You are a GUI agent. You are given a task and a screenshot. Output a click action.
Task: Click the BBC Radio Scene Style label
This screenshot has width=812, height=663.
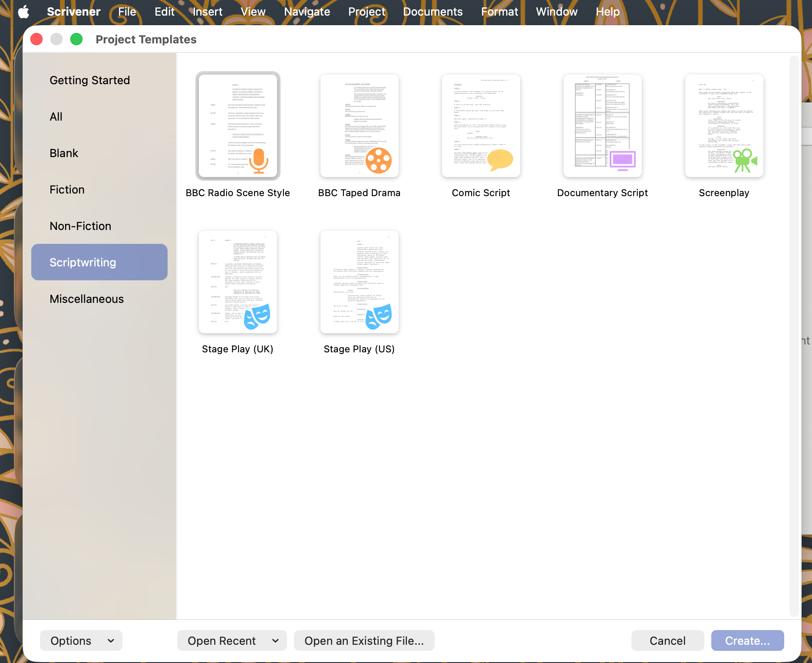238,193
